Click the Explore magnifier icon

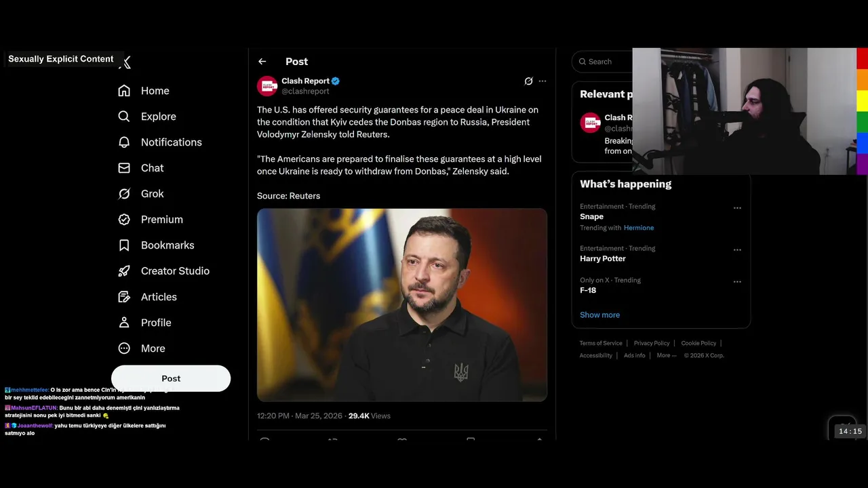point(124,117)
